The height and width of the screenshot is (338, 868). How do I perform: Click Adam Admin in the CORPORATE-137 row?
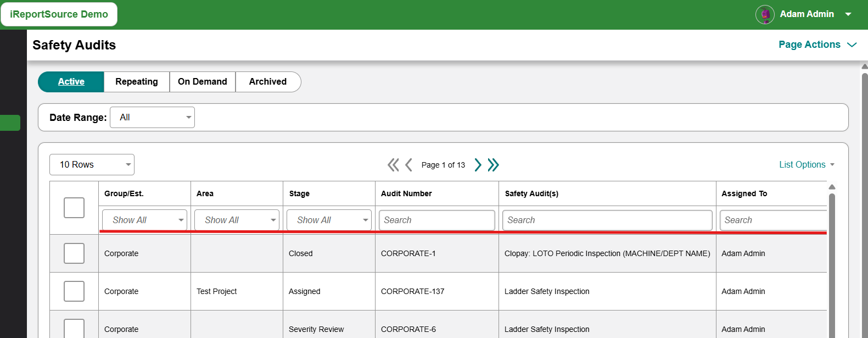(x=743, y=291)
